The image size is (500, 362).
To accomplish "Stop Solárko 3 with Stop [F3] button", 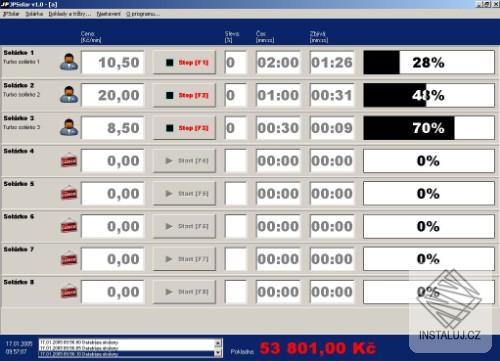I will pos(184,128).
